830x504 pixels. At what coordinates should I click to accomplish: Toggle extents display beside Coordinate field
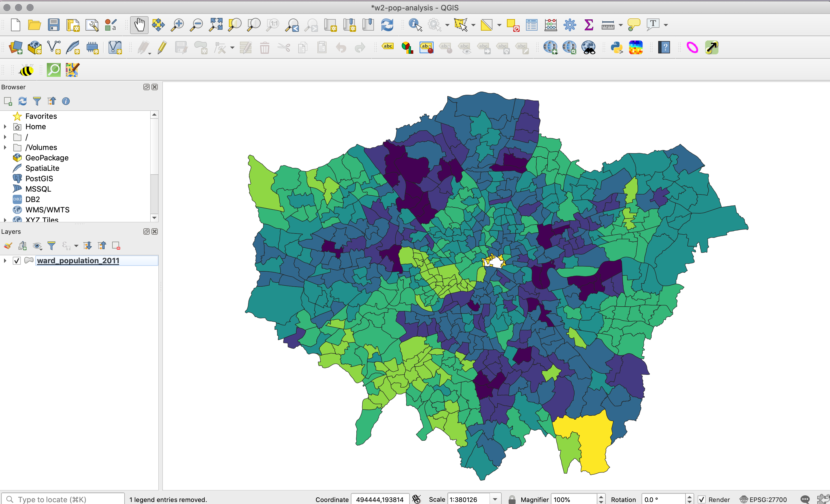tap(417, 499)
